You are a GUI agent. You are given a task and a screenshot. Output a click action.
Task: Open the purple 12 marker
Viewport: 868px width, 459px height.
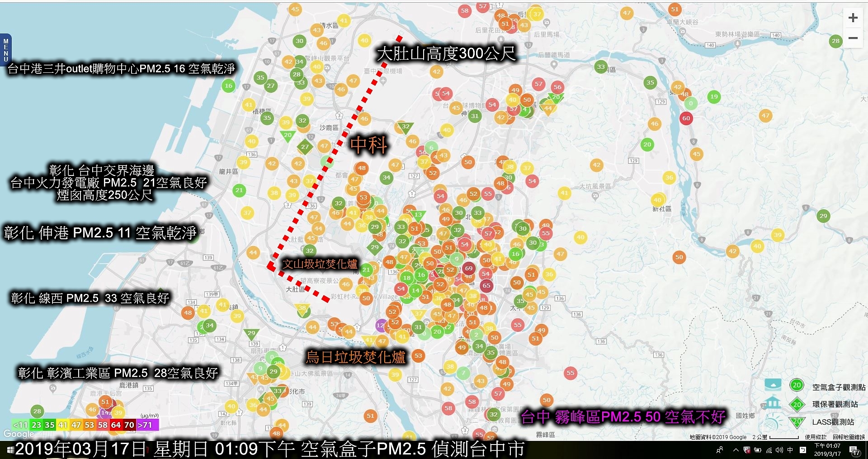(380, 325)
